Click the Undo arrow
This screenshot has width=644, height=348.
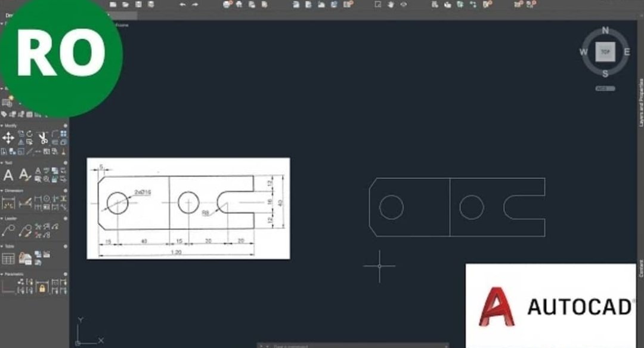(183, 5)
